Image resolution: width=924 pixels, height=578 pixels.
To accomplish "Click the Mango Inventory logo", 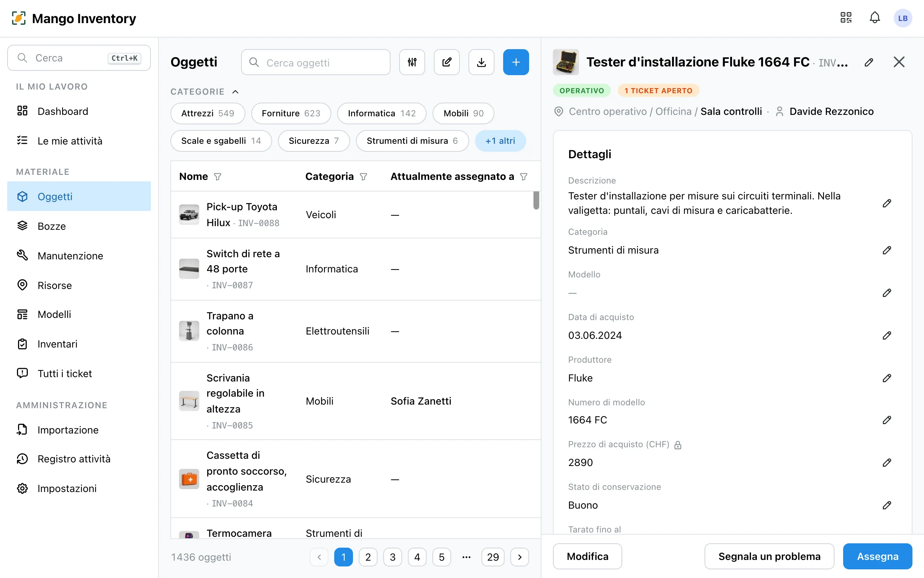I will click(74, 18).
